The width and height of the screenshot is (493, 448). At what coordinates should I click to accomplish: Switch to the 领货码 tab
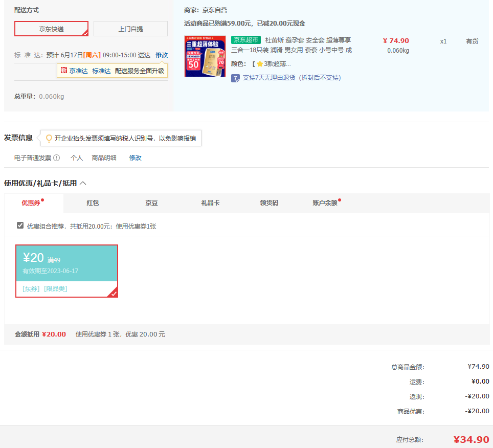[x=269, y=203]
